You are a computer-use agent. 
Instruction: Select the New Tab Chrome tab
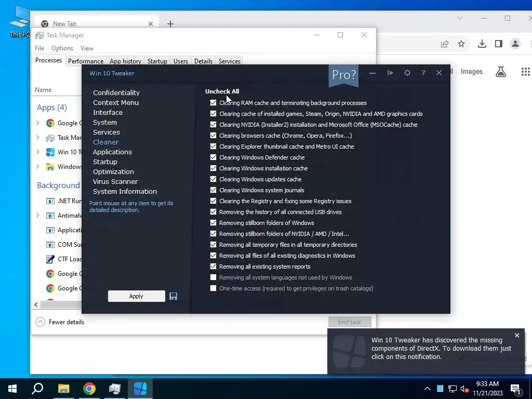click(x=96, y=24)
